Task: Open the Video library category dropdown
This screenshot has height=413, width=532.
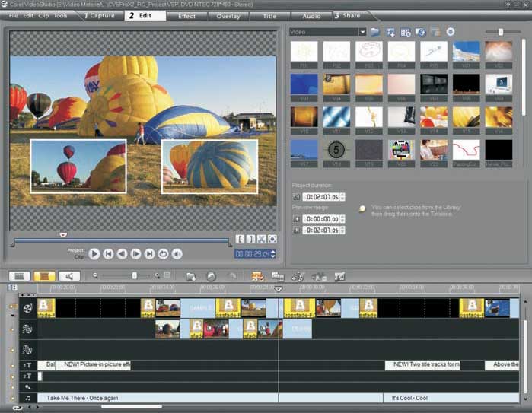Action: tap(362, 32)
